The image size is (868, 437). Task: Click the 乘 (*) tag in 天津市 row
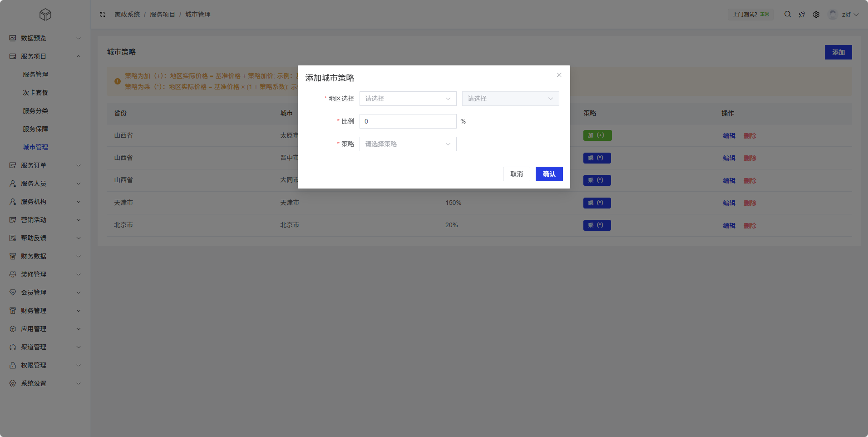[597, 203]
